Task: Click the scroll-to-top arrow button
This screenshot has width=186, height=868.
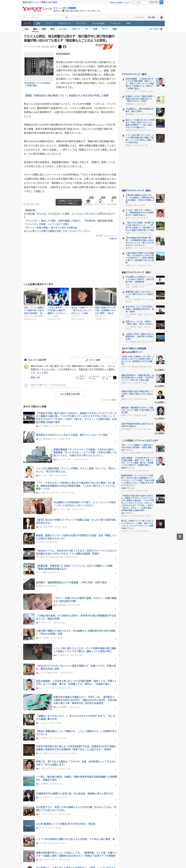Action: pyautogui.click(x=180, y=536)
